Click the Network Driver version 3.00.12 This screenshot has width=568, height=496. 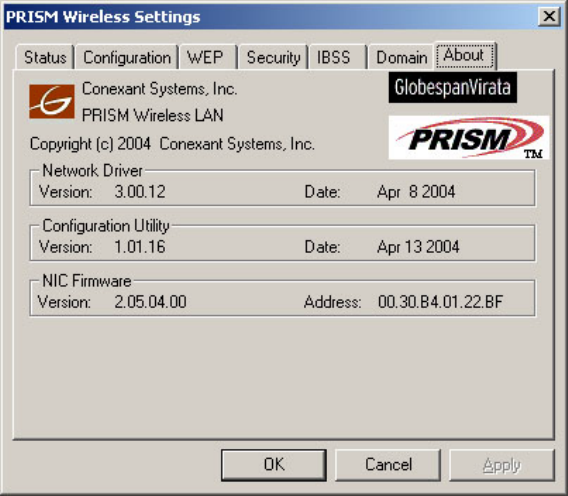click(140, 192)
